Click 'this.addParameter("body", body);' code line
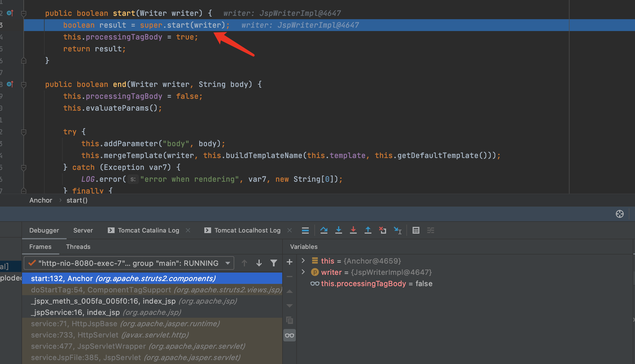The height and width of the screenshot is (364, 635). (x=153, y=144)
